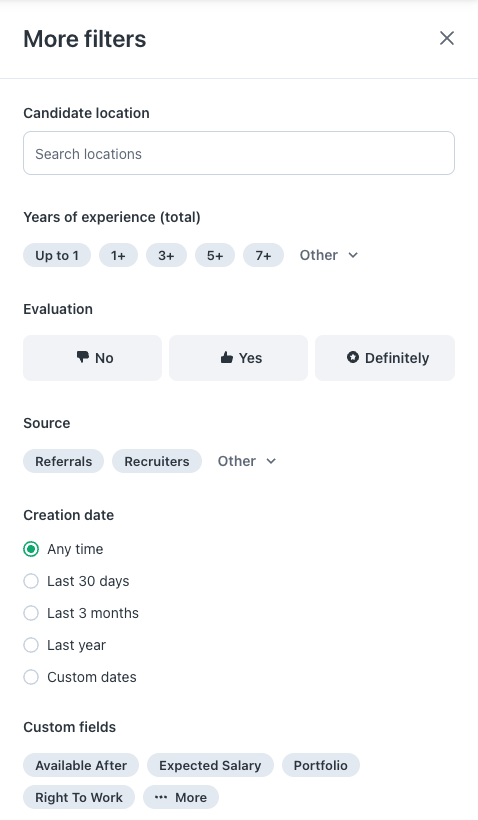
Task: Open the Other dropdown under Source
Action: pyautogui.click(x=247, y=461)
